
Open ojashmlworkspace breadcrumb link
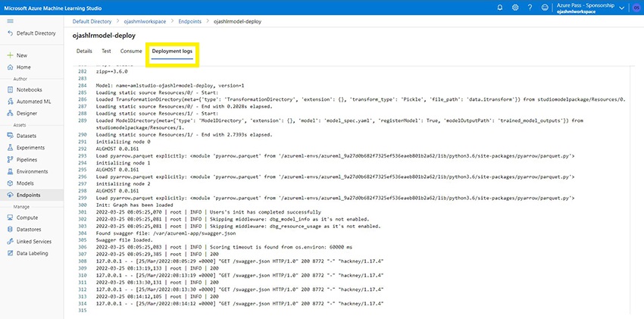145,21
